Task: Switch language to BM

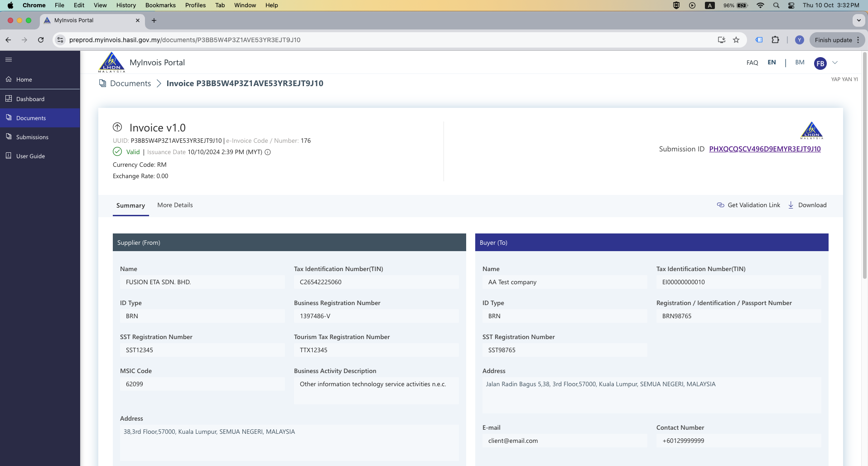Action: pyautogui.click(x=800, y=63)
